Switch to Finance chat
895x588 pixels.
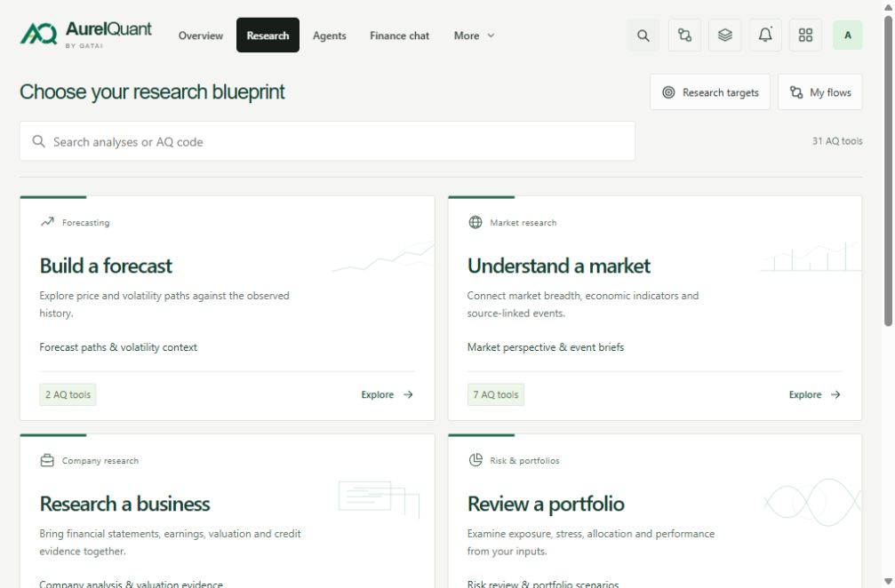click(399, 36)
